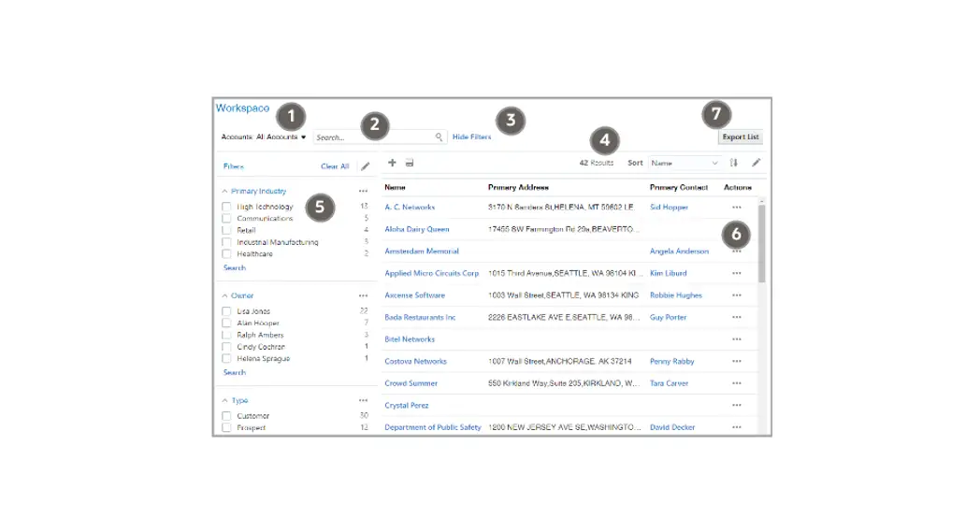Image resolution: width=980 pixels, height=532 pixels.
Task: Open actions menu for Crystal Perez
Action: [x=737, y=405]
